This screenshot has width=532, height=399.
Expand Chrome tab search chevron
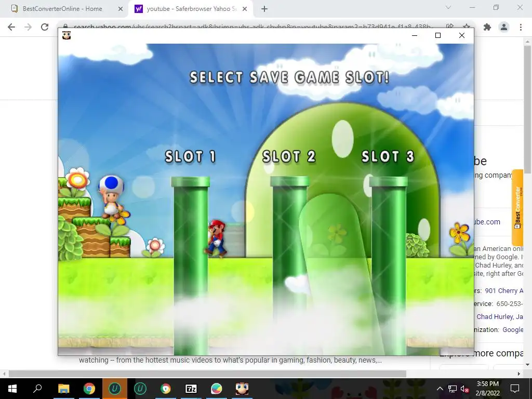point(448,7)
